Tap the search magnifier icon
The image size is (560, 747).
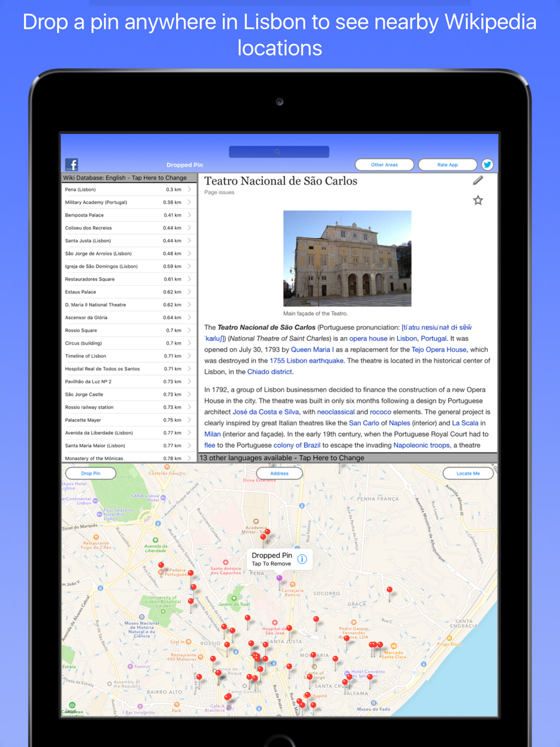pos(277,152)
